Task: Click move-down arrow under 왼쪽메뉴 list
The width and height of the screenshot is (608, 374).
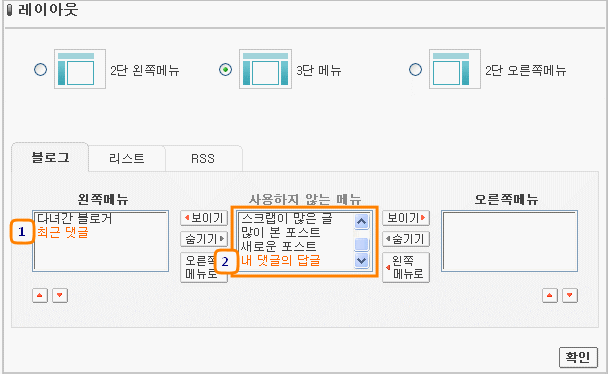Action: point(60,295)
